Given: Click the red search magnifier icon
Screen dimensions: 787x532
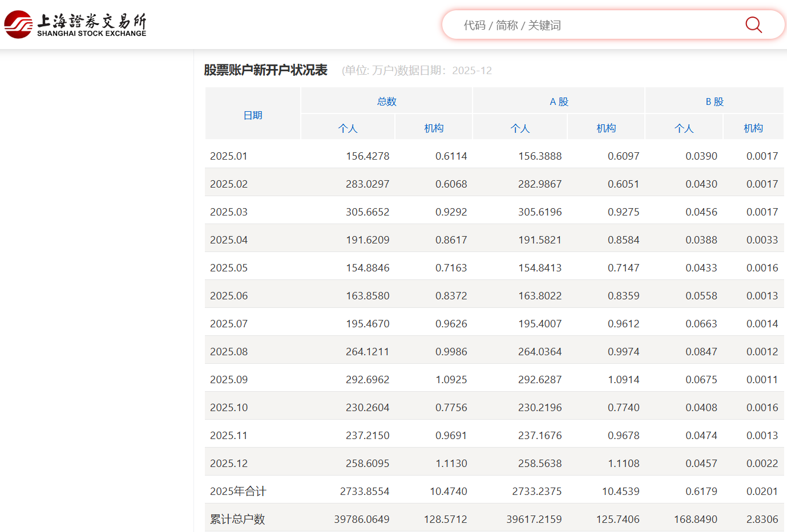Looking at the screenshot, I should click(753, 25).
